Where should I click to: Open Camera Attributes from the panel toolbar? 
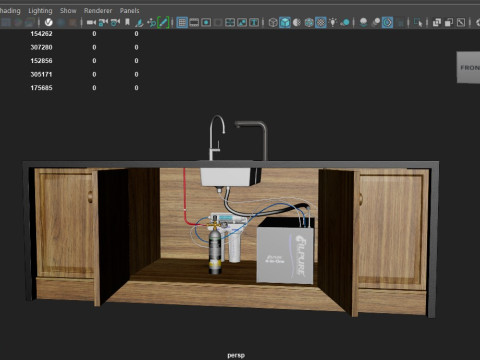(x=115, y=22)
